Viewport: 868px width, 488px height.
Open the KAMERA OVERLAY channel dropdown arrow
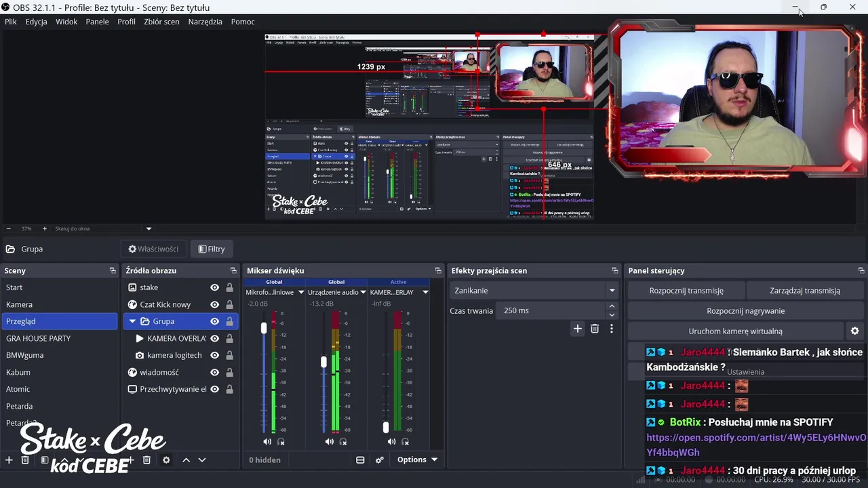(425, 292)
